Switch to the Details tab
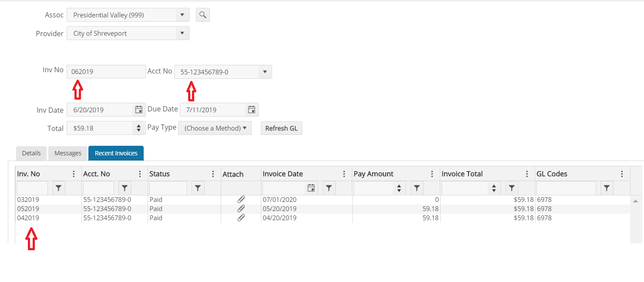Screen dimensions: 644x282 click(31, 153)
